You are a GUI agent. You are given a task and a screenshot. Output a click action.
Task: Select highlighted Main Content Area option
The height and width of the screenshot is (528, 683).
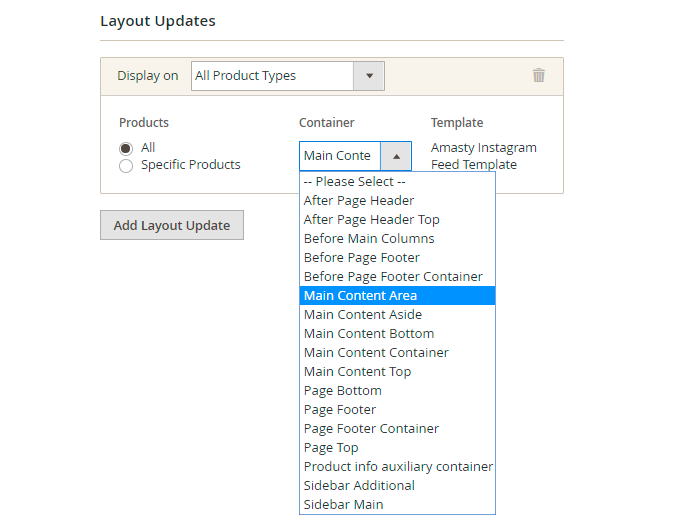tap(361, 295)
